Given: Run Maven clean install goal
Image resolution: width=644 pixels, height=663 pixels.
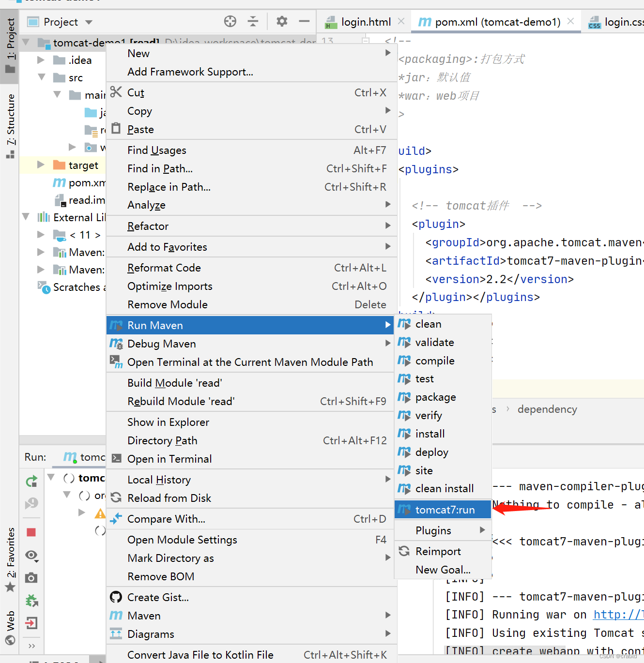Looking at the screenshot, I should 443,488.
